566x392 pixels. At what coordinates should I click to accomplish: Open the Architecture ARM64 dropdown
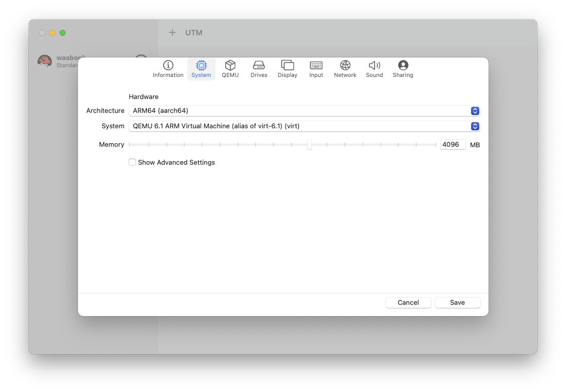coord(304,111)
